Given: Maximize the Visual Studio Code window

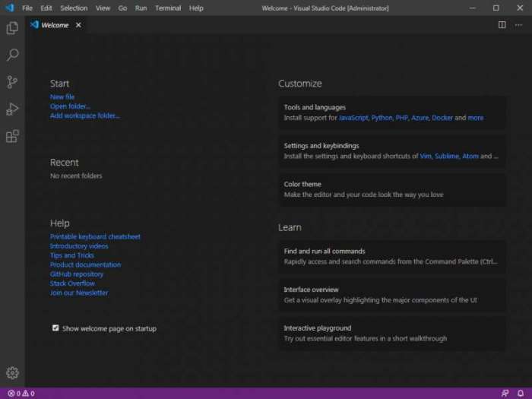Looking at the screenshot, I should click(496, 8).
